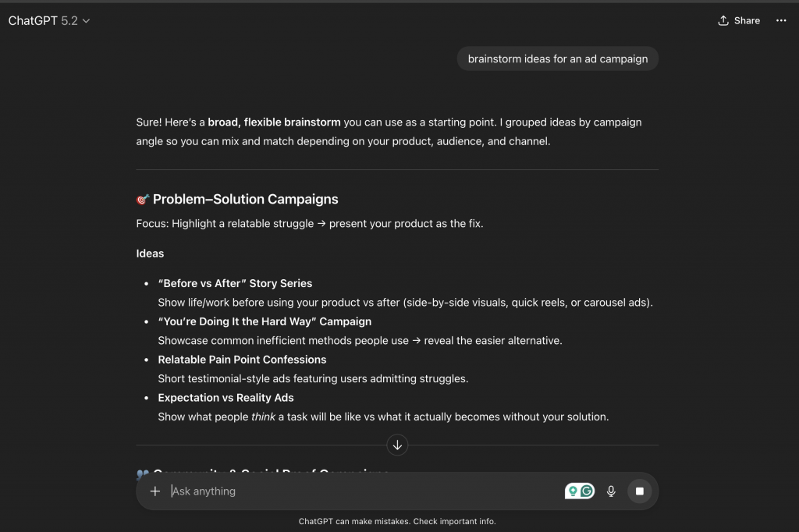Click the 'You're Doing It the Hard Way' text

tap(264, 321)
